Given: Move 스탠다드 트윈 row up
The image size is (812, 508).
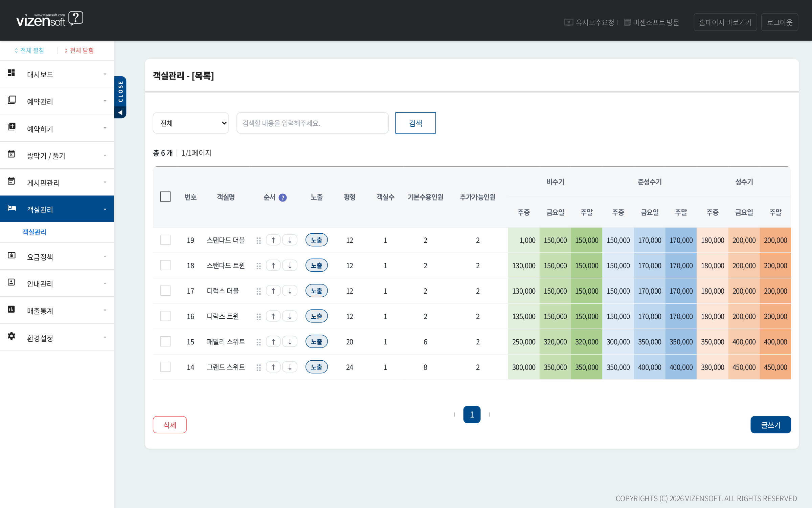Looking at the screenshot, I should [273, 266].
